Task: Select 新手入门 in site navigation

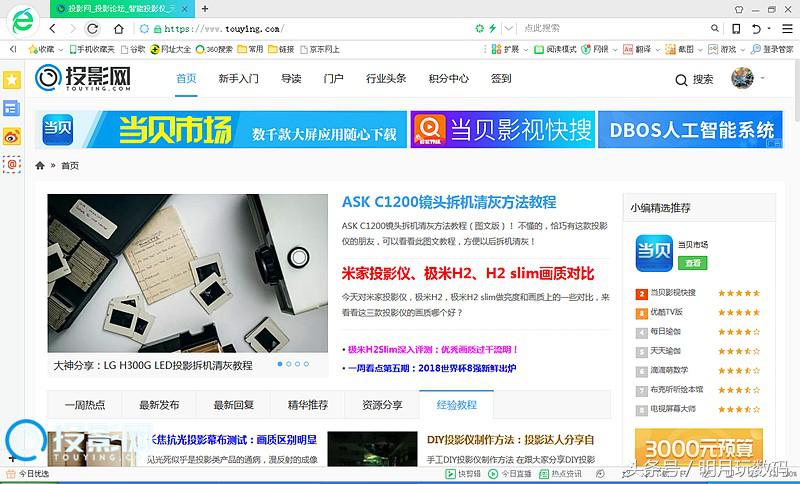Action: point(238,79)
